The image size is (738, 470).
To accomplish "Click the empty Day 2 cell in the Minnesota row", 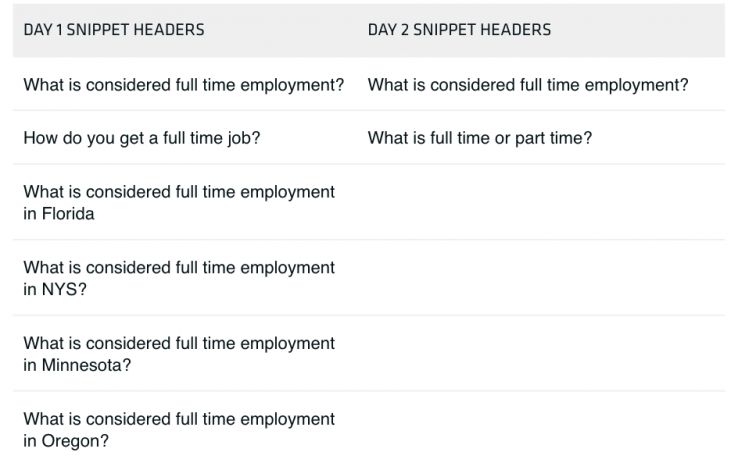I will click(540, 353).
